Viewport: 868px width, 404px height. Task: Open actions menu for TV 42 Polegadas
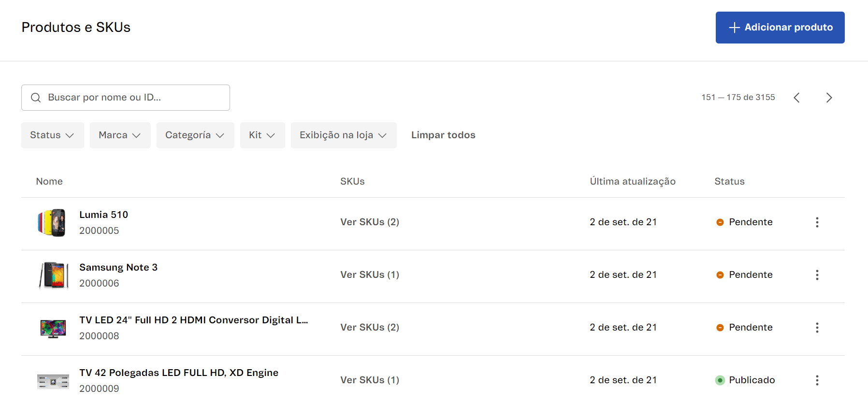(817, 380)
